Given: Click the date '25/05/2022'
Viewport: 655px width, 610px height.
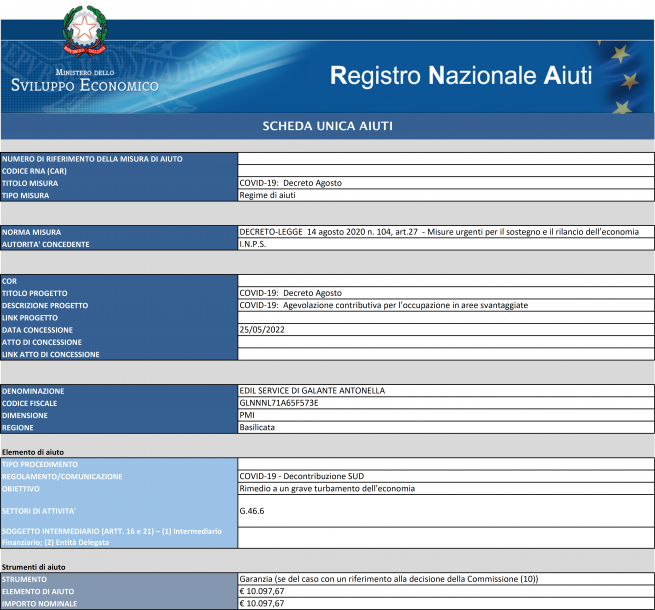Looking at the screenshot, I should click(262, 330).
